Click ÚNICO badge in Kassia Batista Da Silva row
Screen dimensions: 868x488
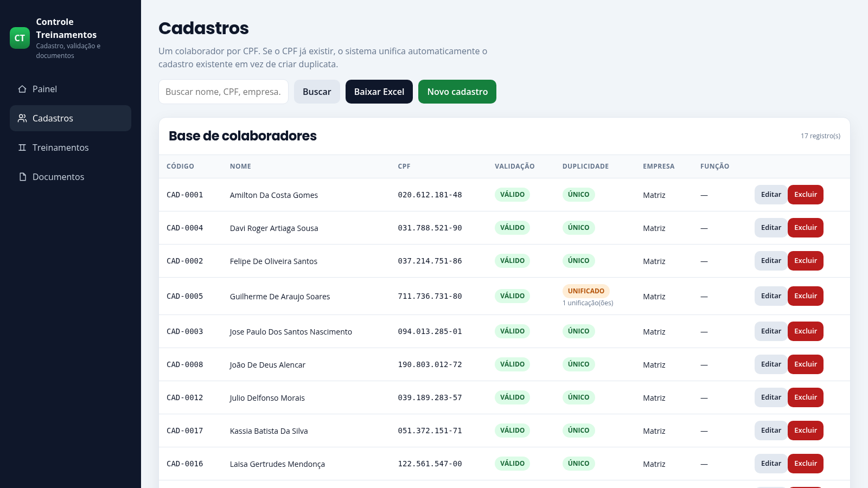pyautogui.click(x=578, y=431)
